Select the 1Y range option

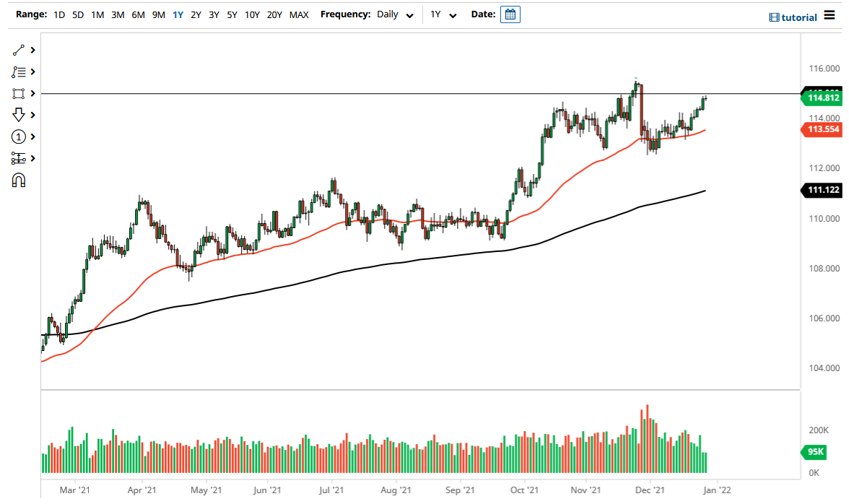click(178, 14)
